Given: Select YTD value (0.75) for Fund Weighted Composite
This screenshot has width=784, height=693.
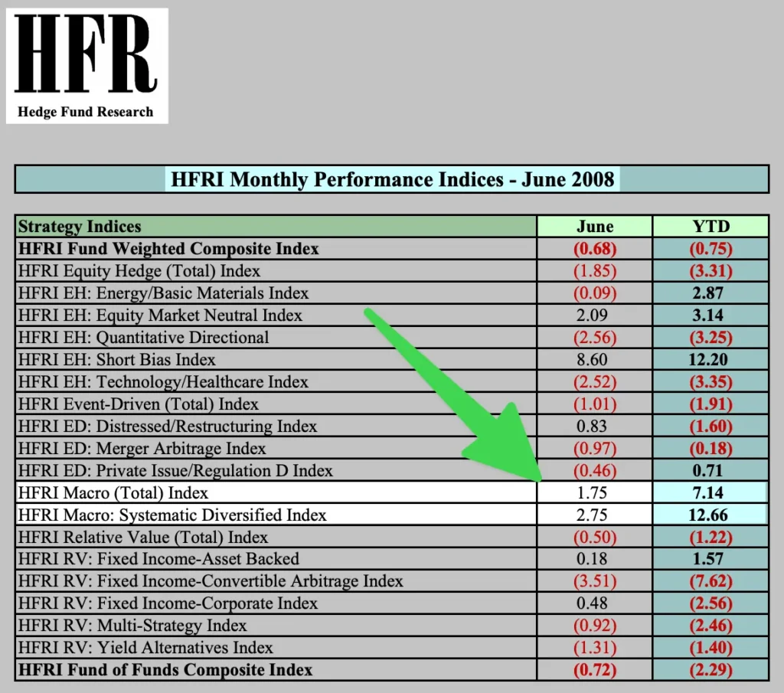Looking at the screenshot, I should pos(711,249).
